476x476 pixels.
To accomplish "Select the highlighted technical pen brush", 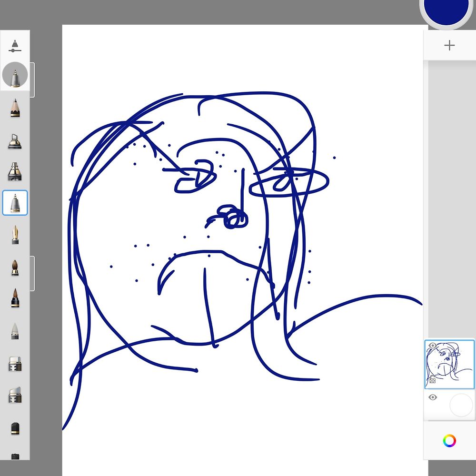I will coord(15,203).
